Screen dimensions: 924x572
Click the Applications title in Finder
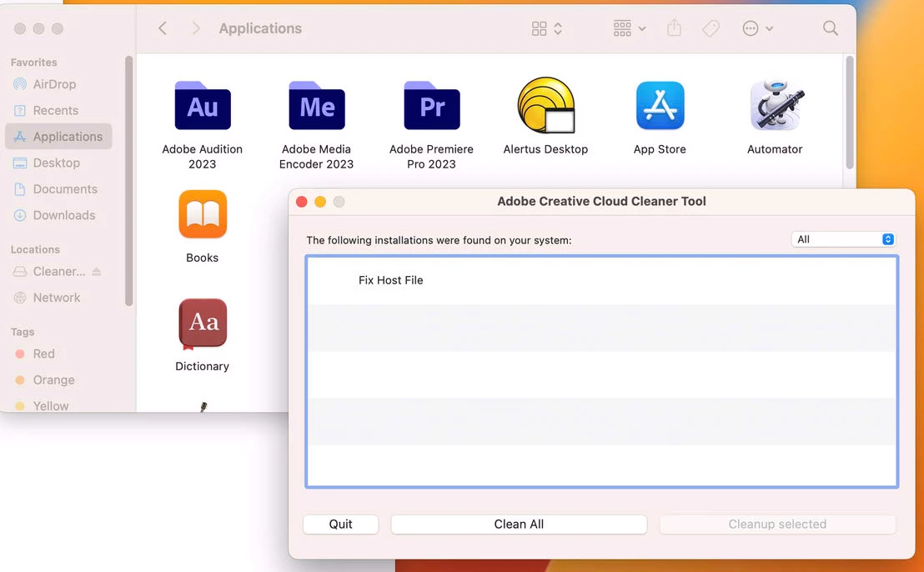[260, 28]
